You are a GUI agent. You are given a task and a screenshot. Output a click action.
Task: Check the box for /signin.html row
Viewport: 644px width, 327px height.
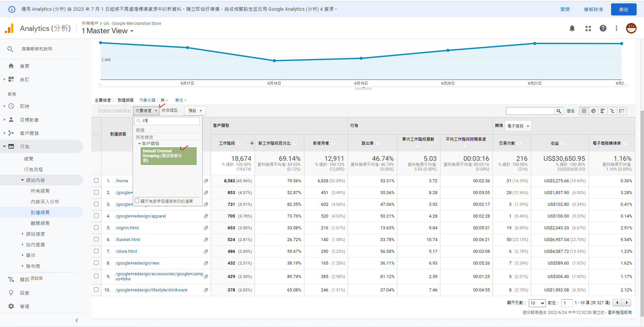[x=96, y=228]
